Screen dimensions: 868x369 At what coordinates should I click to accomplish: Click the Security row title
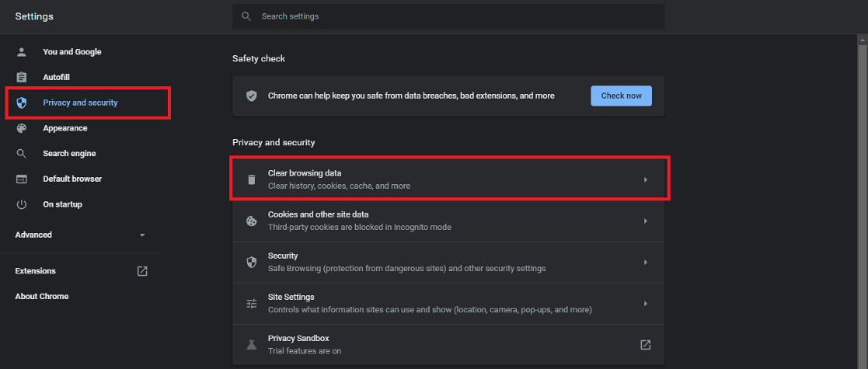pyautogui.click(x=283, y=256)
